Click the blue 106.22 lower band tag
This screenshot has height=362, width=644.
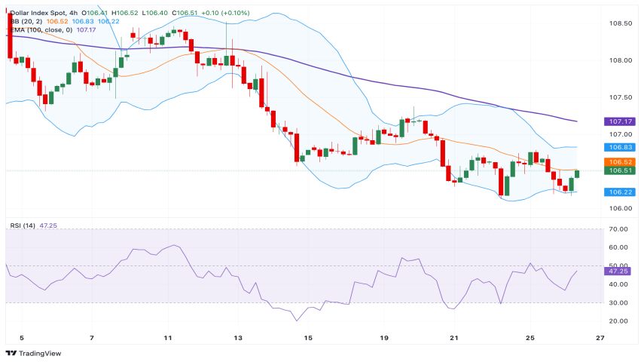(x=619, y=192)
